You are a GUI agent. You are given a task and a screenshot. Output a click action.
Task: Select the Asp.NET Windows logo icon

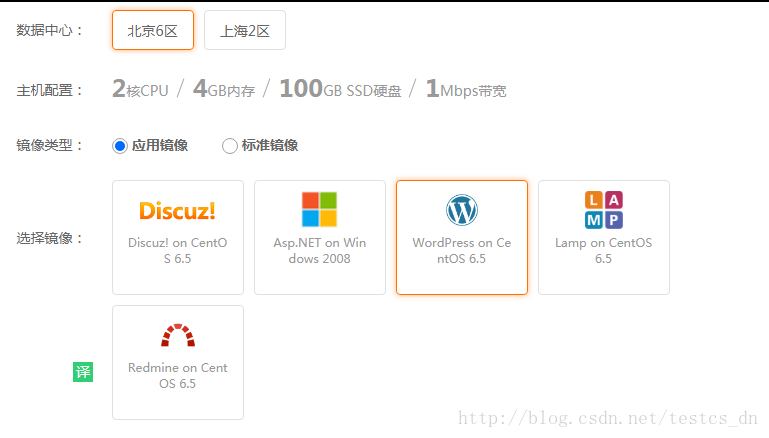[x=320, y=209]
